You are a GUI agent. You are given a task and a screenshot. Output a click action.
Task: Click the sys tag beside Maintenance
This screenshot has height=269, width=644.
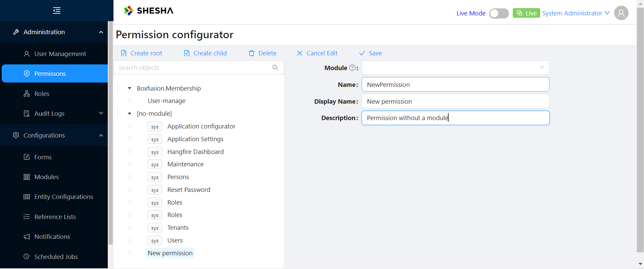(155, 164)
